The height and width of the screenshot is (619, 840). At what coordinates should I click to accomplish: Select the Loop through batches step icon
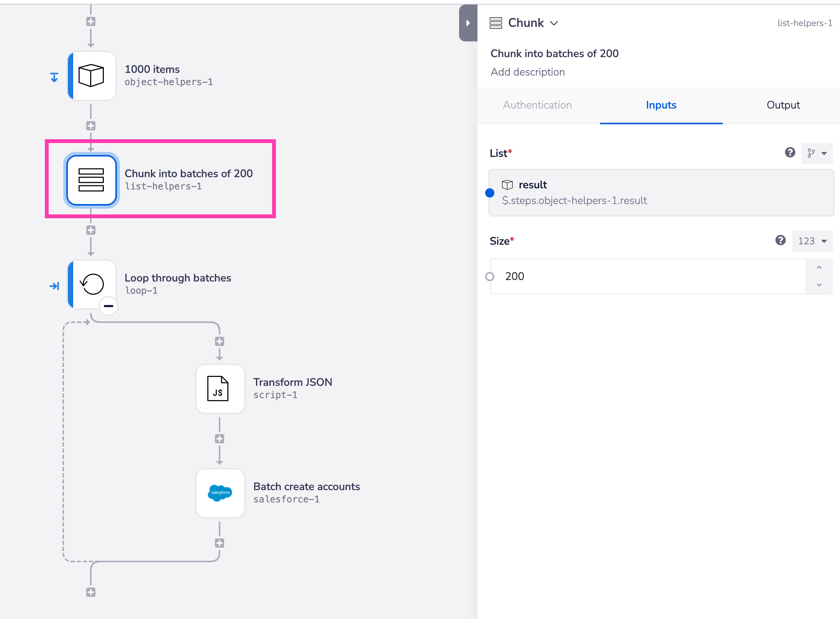click(91, 284)
